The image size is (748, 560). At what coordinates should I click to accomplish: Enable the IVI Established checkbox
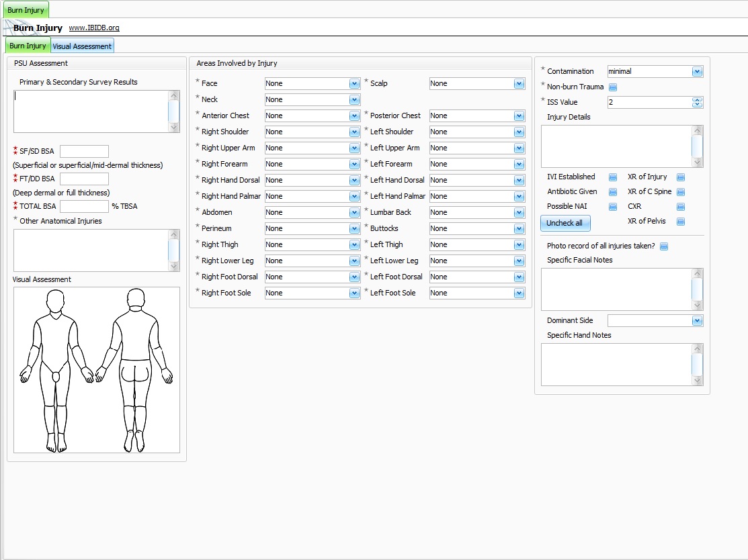point(613,177)
